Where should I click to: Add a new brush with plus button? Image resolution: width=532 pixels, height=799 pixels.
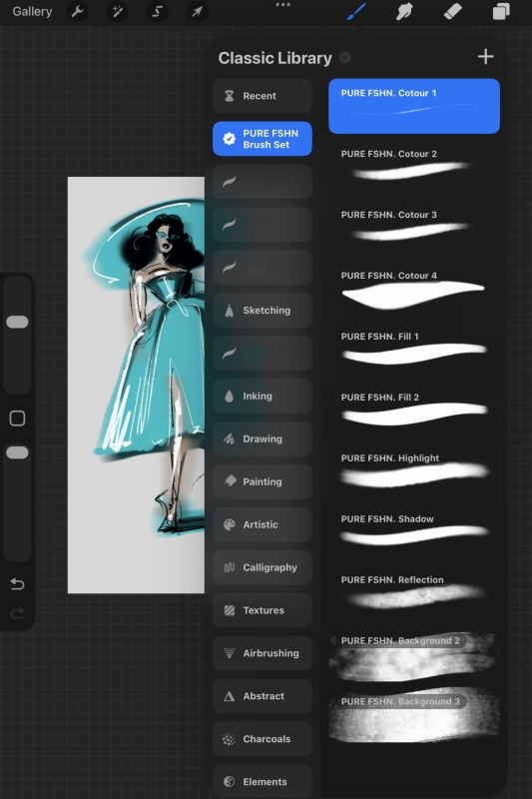tap(486, 57)
